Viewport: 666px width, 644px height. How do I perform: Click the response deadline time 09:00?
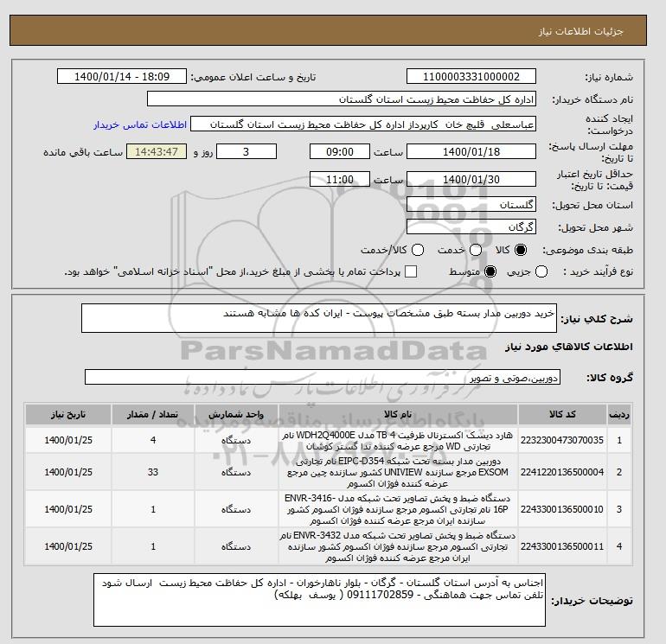click(x=340, y=151)
